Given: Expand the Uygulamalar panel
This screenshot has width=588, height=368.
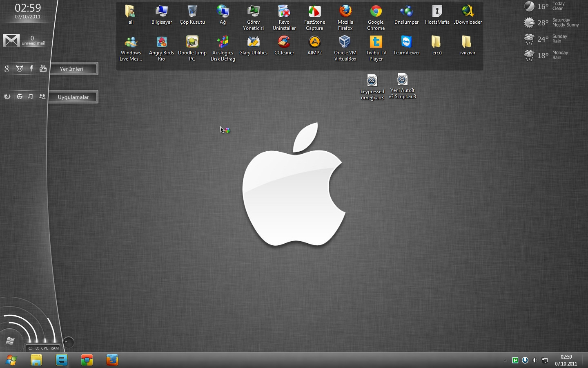Looking at the screenshot, I should pyautogui.click(x=73, y=97).
